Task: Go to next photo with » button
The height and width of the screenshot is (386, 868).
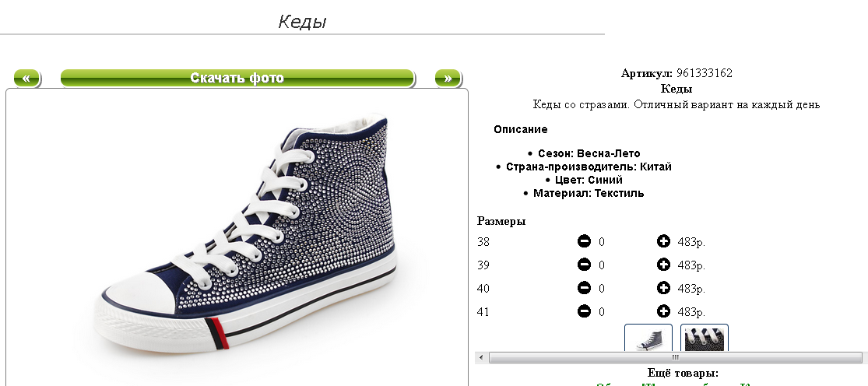Action: coord(448,79)
